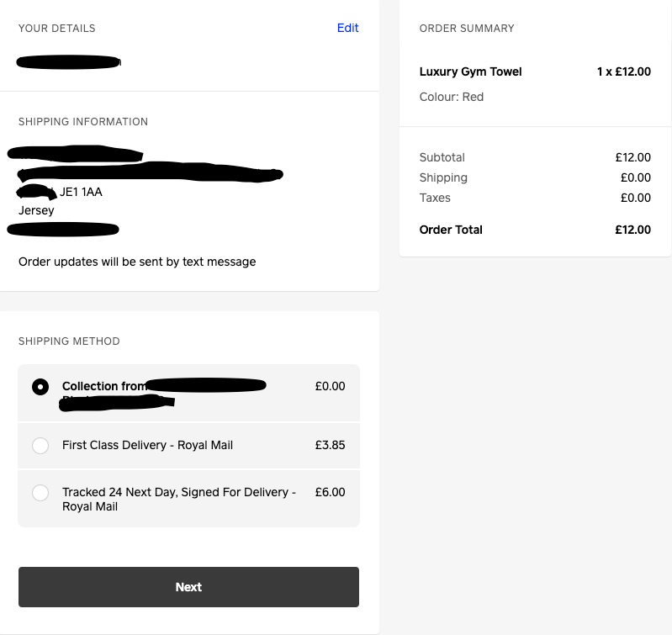The height and width of the screenshot is (635, 672).
Task: Click the Subtotal label in order summary
Action: (442, 157)
